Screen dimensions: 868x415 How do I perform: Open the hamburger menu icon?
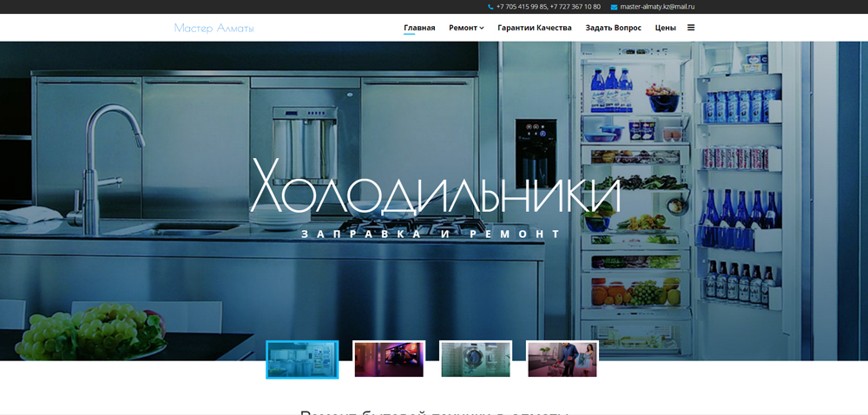coord(691,27)
